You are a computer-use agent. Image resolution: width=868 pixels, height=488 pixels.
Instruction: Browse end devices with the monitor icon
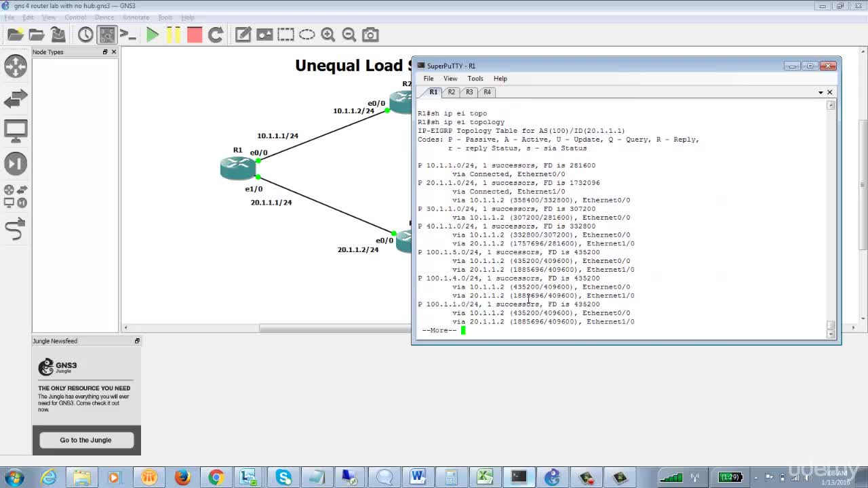16,131
